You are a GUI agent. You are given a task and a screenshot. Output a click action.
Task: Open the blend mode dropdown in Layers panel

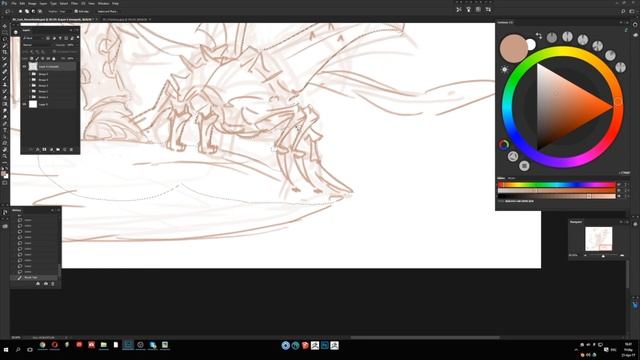(38, 45)
